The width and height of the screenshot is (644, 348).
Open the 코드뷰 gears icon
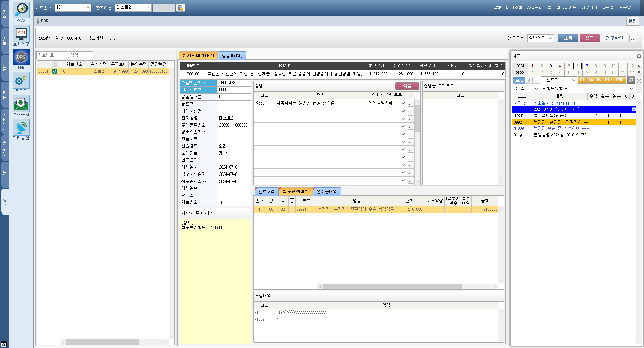[21, 81]
